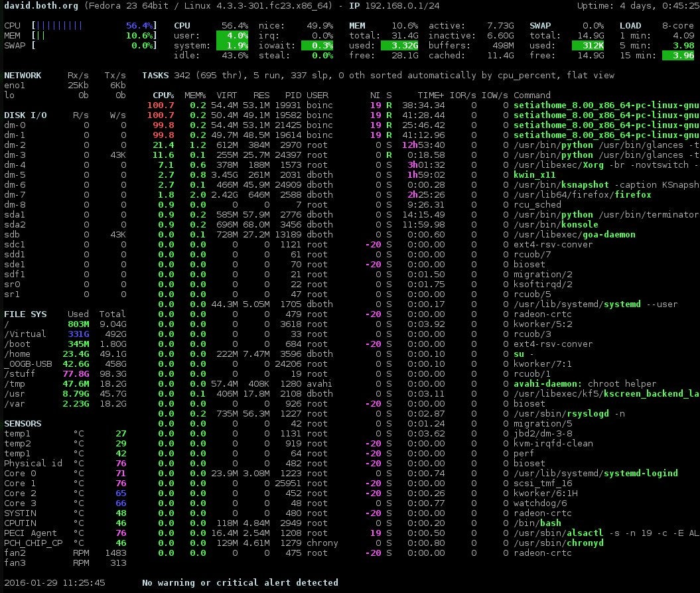Click the TASKS summary header line
700x593 pixels.
[155, 75]
